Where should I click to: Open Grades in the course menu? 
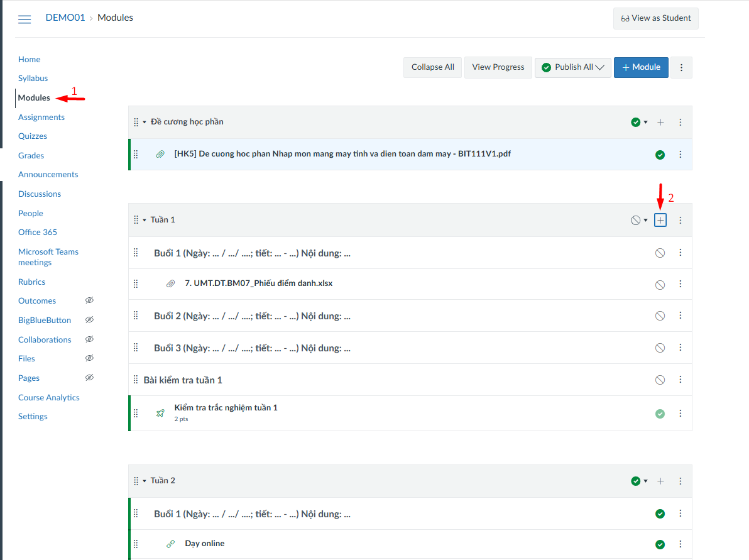[x=31, y=156]
